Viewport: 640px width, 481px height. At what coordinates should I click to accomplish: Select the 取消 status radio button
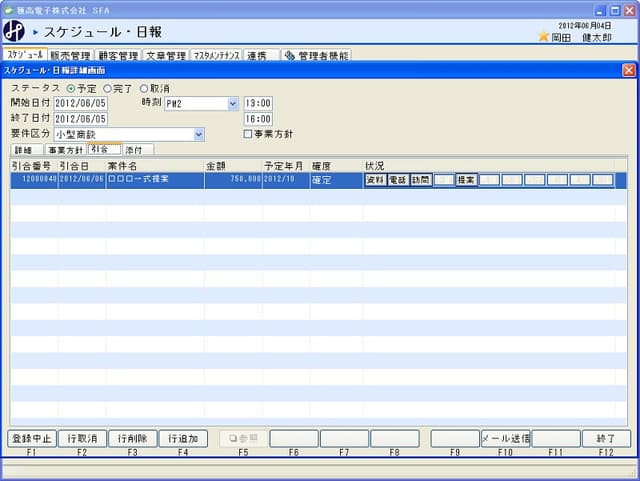(x=144, y=89)
